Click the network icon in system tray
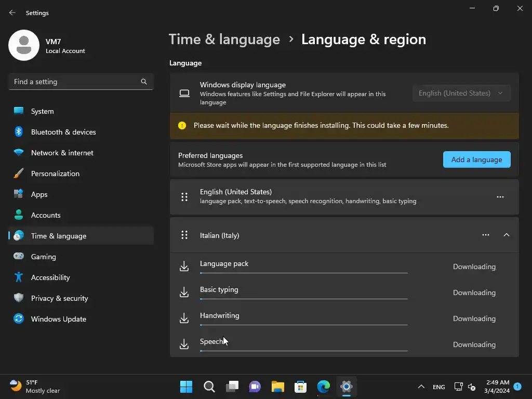The image size is (532, 399). click(x=458, y=387)
